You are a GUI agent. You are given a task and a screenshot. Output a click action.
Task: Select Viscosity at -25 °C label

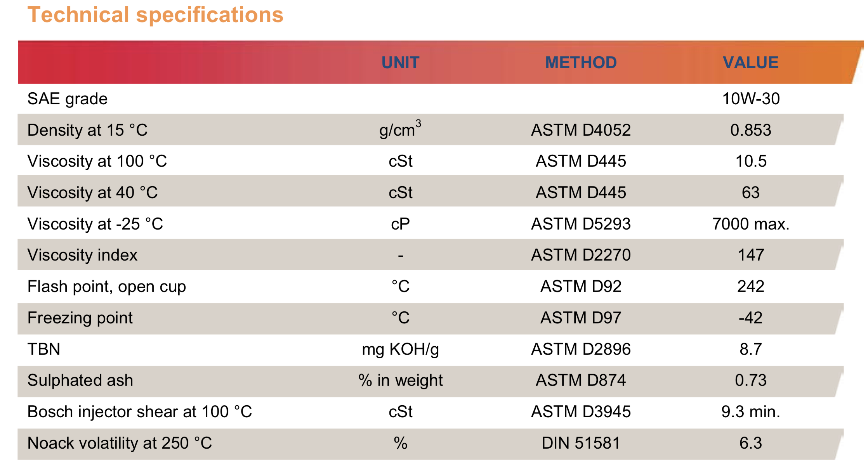[95, 224]
